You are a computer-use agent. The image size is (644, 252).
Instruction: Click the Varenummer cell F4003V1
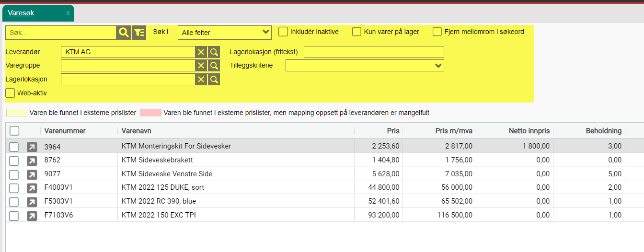(58, 187)
